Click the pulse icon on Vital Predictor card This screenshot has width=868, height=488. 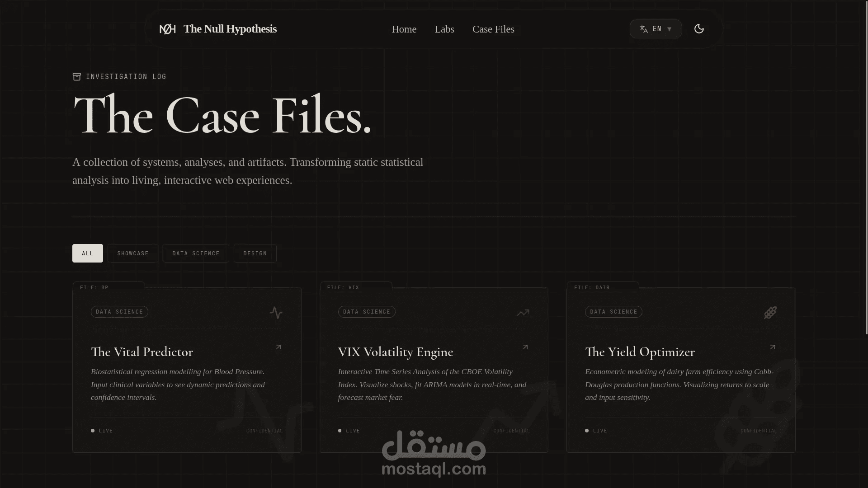276,312
